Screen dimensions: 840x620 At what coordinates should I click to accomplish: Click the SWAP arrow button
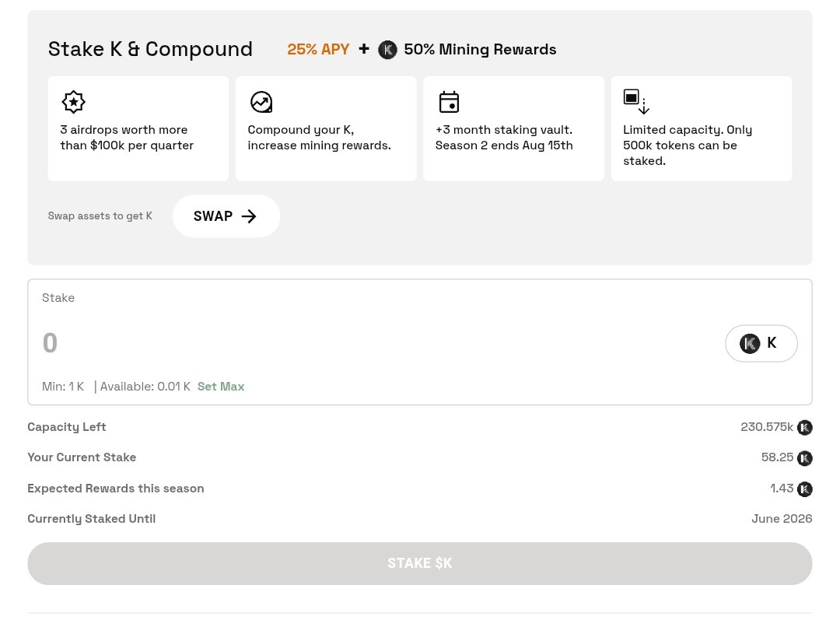coord(226,216)
